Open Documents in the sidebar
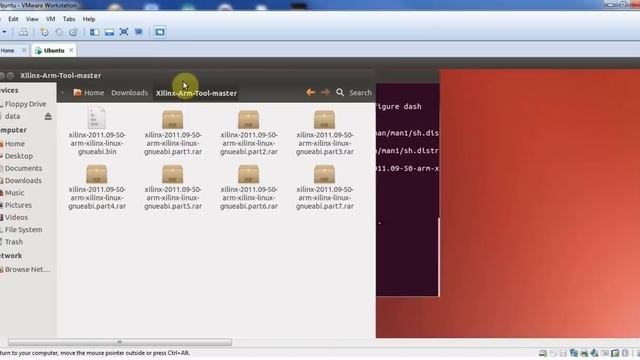This screenshot has width=640, height=360. [x=23, y=168]
